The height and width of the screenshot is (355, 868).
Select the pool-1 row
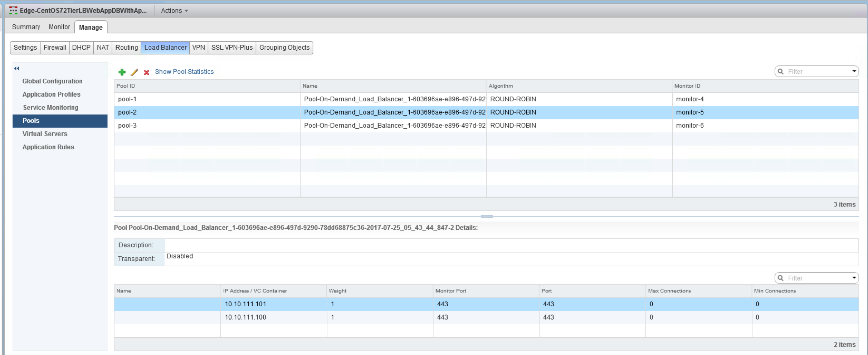486,99
